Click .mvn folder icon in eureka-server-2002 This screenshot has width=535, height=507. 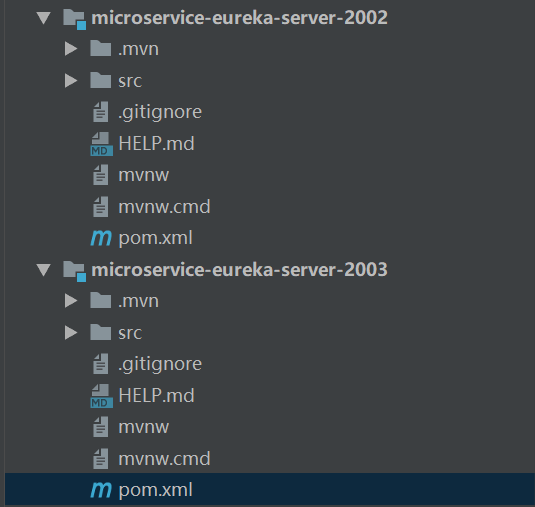(x=101, y=48)
